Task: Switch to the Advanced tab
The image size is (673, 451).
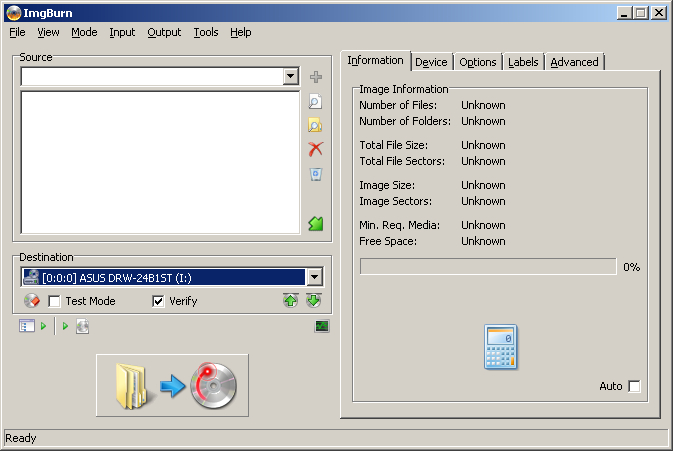Action: 574,62
